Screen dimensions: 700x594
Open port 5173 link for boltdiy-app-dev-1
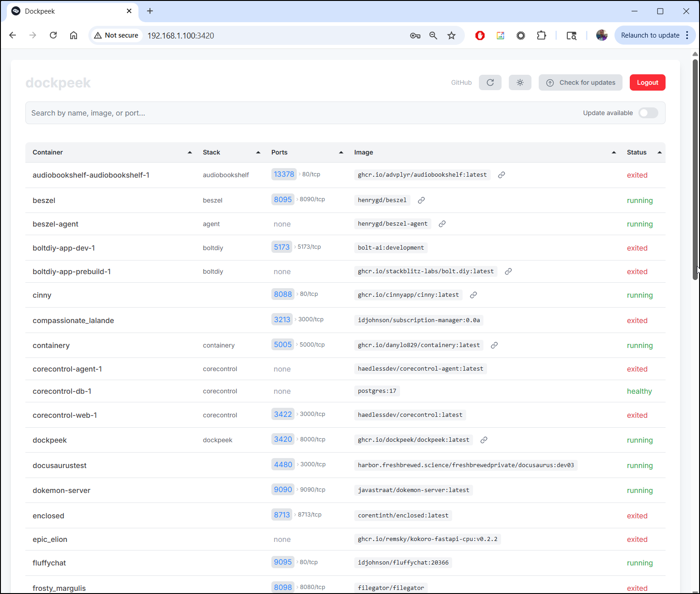click(282, 247)
